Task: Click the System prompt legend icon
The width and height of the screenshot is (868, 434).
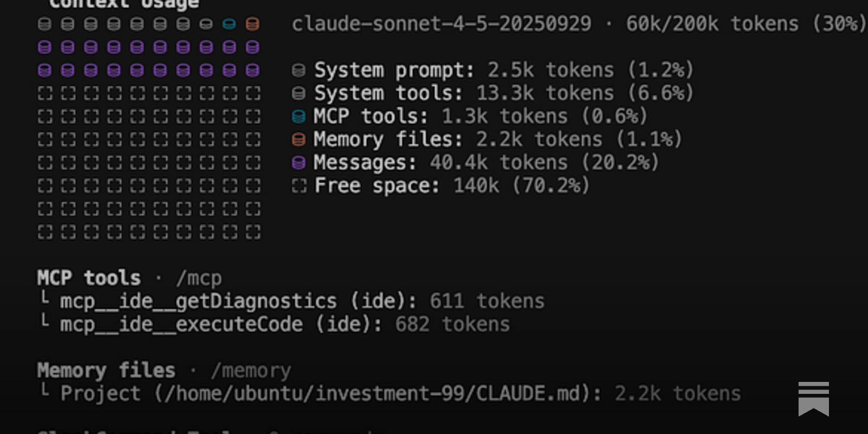Action: coord(298,71)
